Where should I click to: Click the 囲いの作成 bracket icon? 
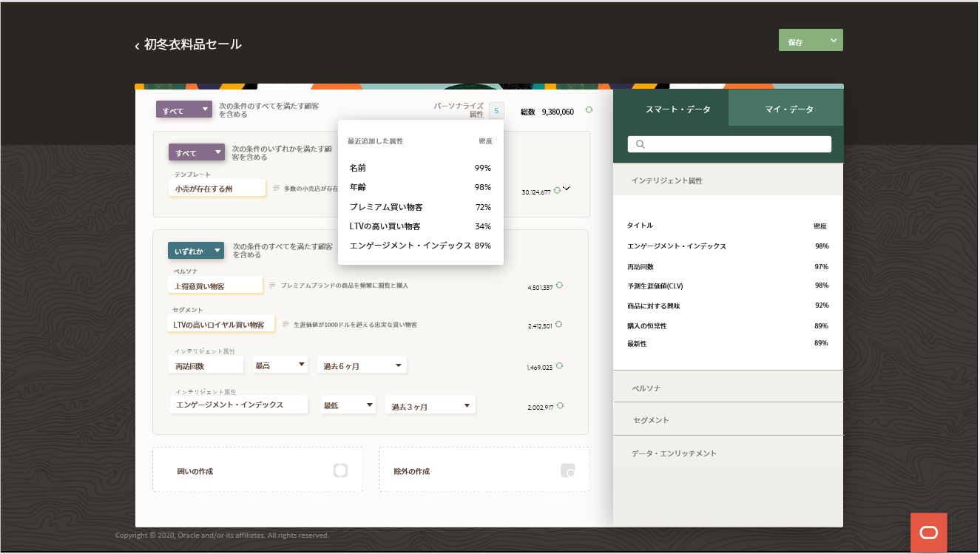[x=340, y=470]
